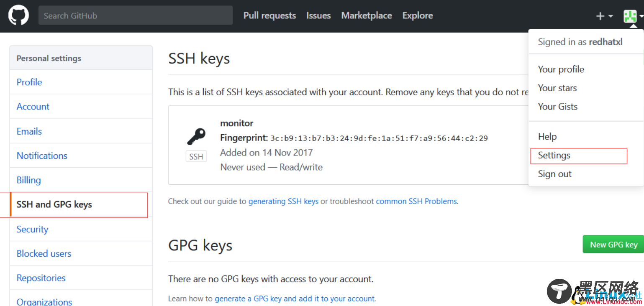Click the New GPG key button
Image resolution: width=644 pixels, height=306 pixels.
point(613,244)
